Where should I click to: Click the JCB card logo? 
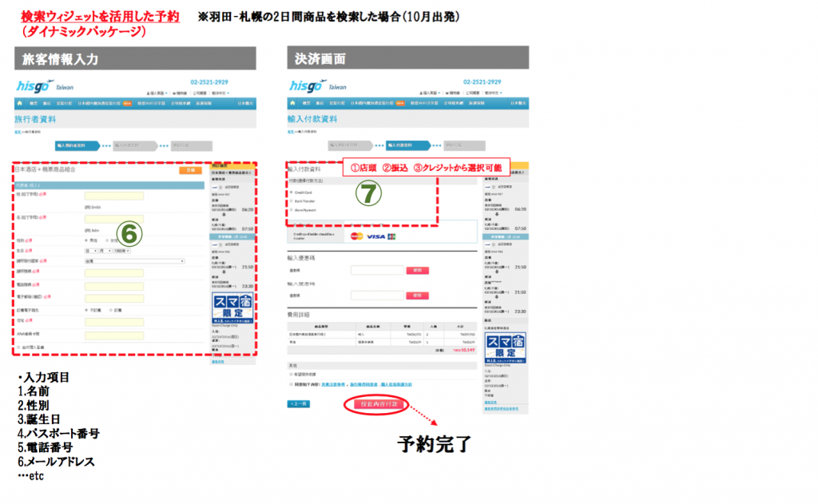(x=391, y=236)
